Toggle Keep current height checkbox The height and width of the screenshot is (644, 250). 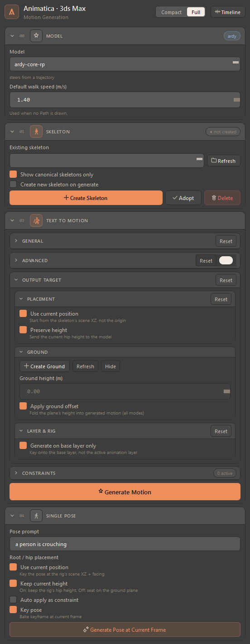tap(13, 584)
